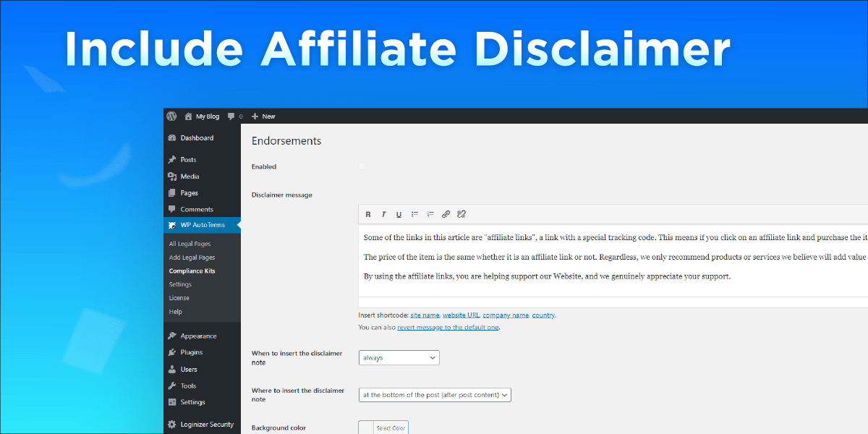Insert bulleted list in disclaimer editor
This screenshot has width=868, height=434.
tap(415, 214)
